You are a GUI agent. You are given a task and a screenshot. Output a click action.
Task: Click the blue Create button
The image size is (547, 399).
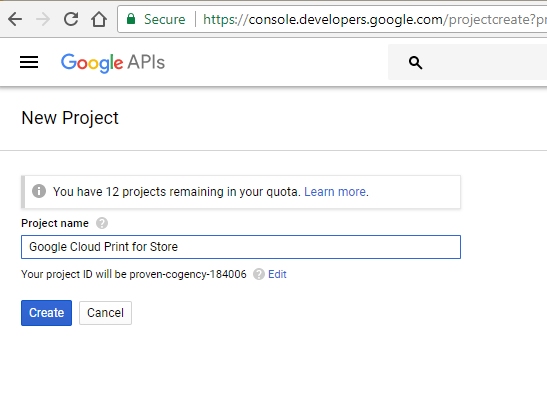(46, 313)
